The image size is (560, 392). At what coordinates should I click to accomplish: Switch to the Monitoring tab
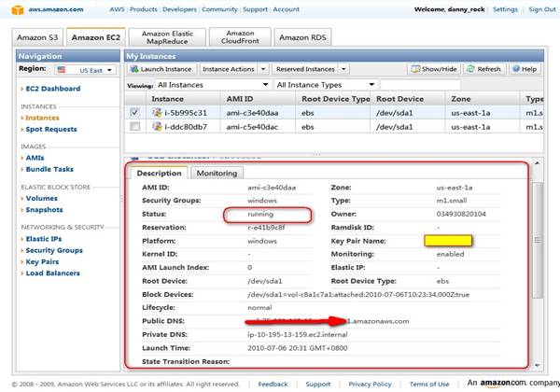click(x=217, y=173)
